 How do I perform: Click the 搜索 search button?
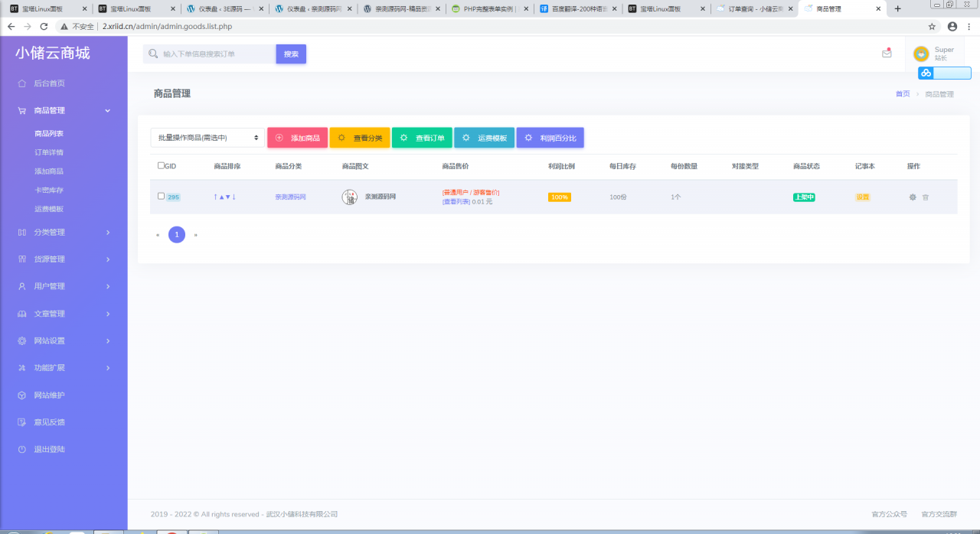click(291, 54)
